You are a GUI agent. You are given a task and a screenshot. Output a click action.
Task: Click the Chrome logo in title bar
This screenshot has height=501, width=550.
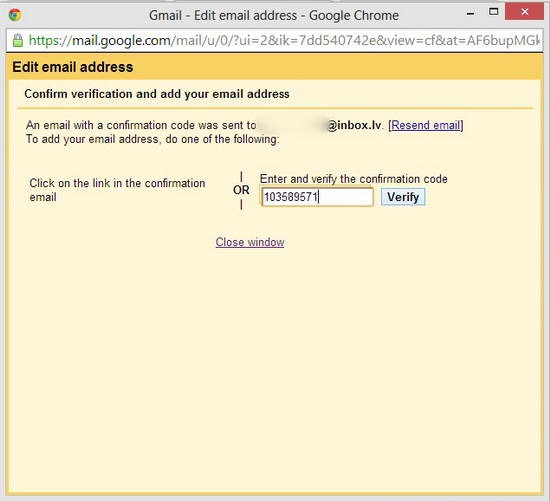[x=15, y=15]
